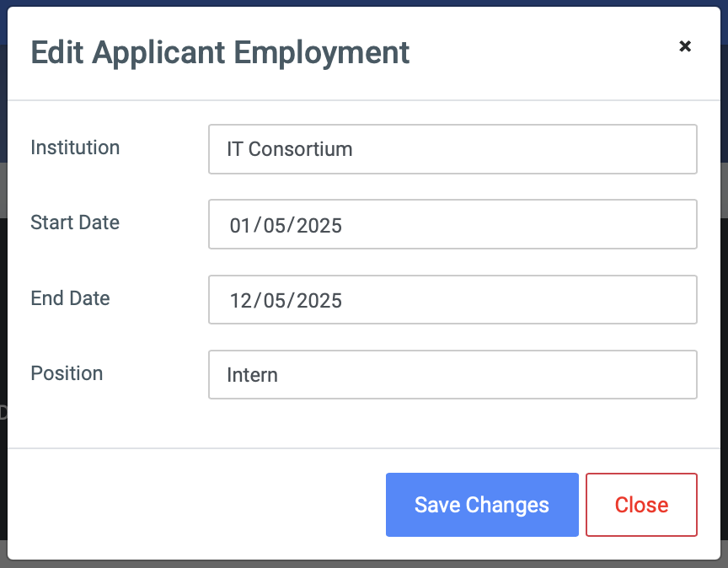Select the 2025 year in End Date

[x=319, y=301]
